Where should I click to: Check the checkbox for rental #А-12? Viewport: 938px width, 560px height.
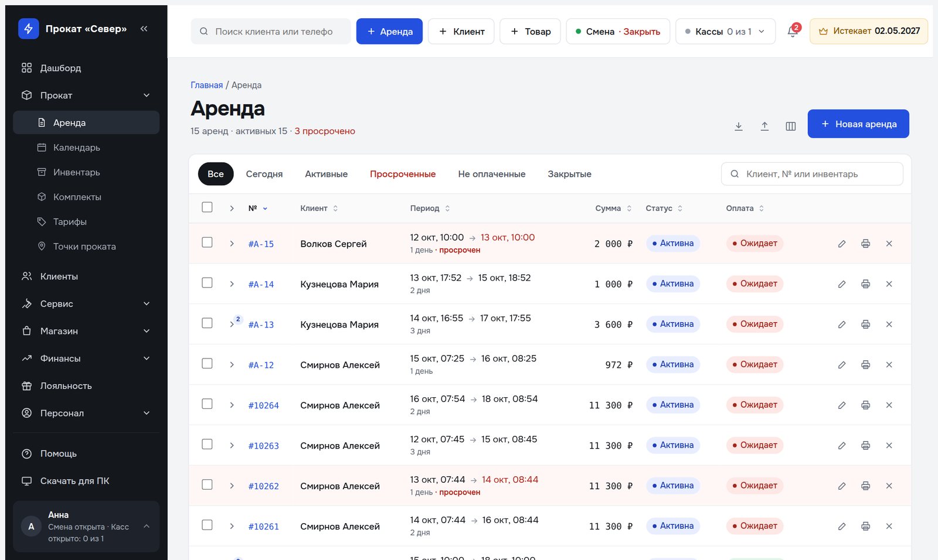tap(207, 364)
